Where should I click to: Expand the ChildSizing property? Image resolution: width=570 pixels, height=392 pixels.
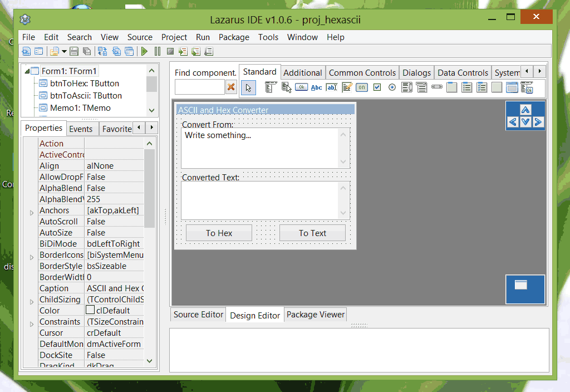point(32,302)
